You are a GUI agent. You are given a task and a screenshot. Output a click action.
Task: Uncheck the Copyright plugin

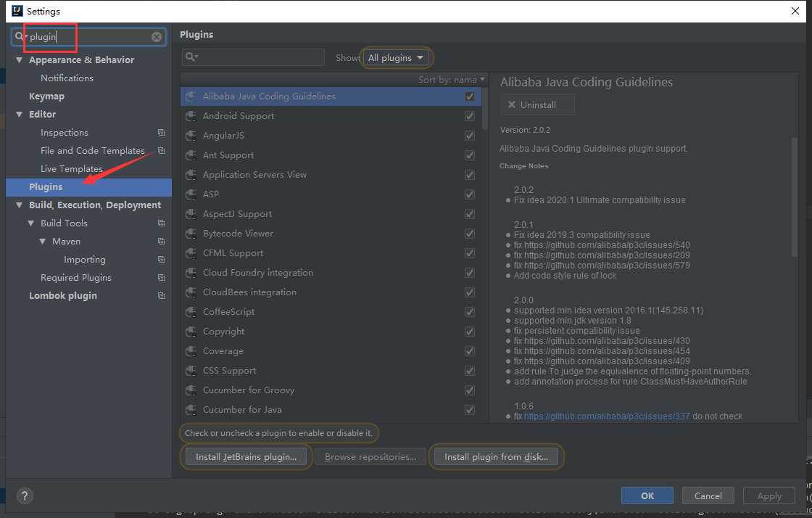point(470,332)
